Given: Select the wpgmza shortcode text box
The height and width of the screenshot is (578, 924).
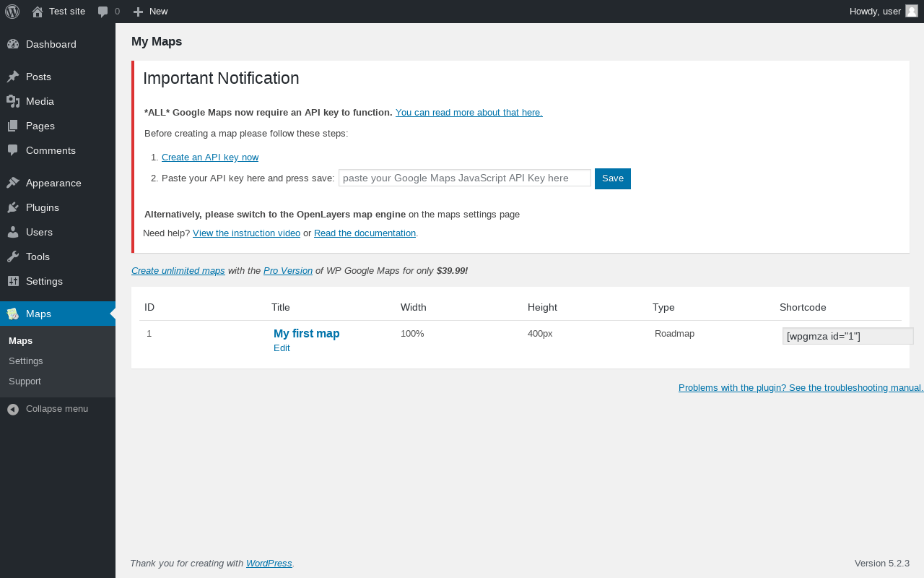Looking at the screenshot, I should coord(848,336).
